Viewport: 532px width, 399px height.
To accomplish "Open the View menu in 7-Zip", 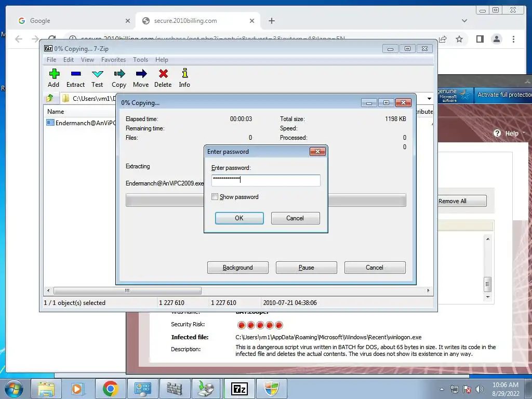I will (87, 60).
